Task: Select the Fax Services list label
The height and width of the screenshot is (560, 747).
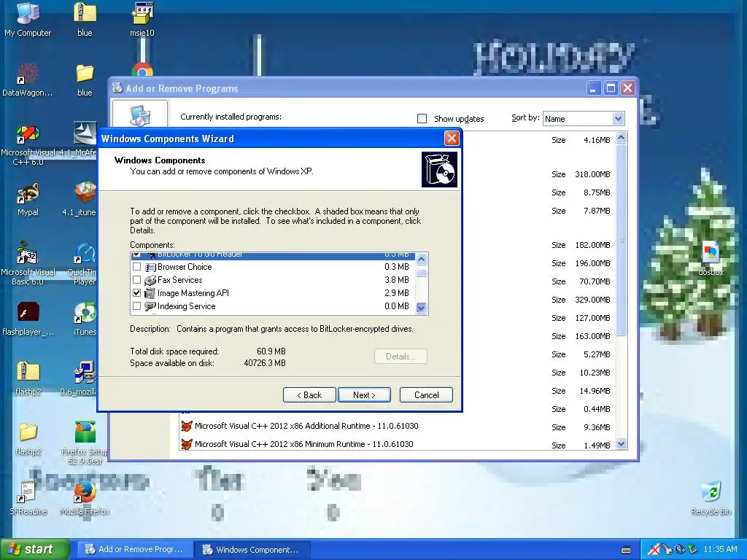Action: 179,280
